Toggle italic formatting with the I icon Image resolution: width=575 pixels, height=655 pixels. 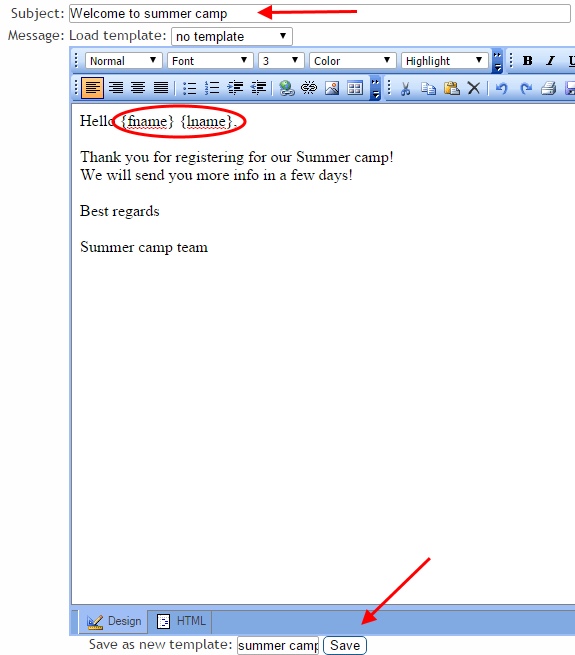(551, 61)
